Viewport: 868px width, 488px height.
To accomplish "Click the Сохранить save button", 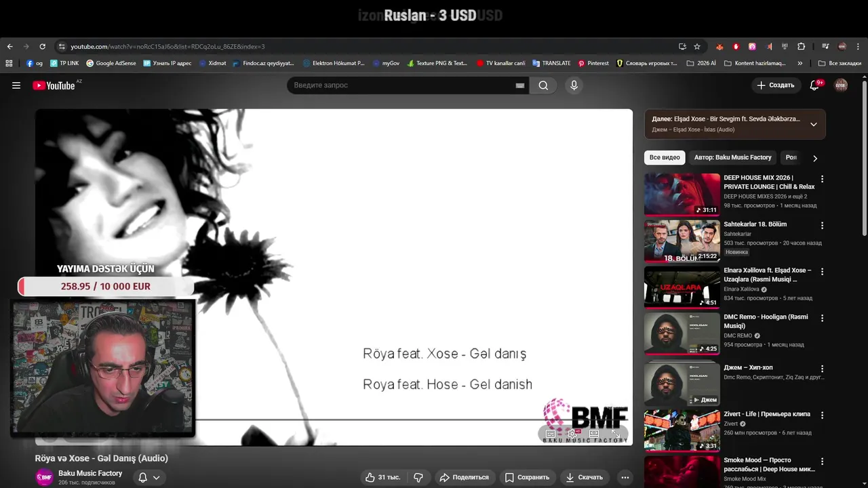I will tap(527, 477).
